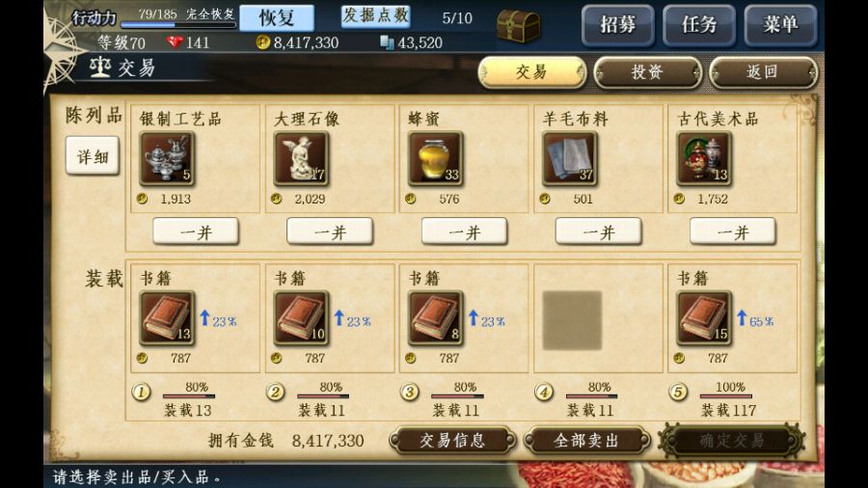
Task: Click the 恢复 action power button
Action: (277, 17)
